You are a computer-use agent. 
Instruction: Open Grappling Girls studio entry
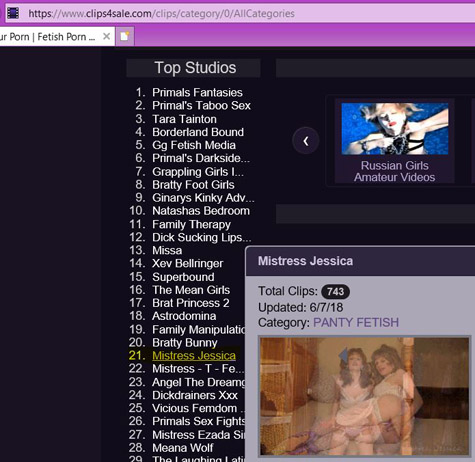198,172
